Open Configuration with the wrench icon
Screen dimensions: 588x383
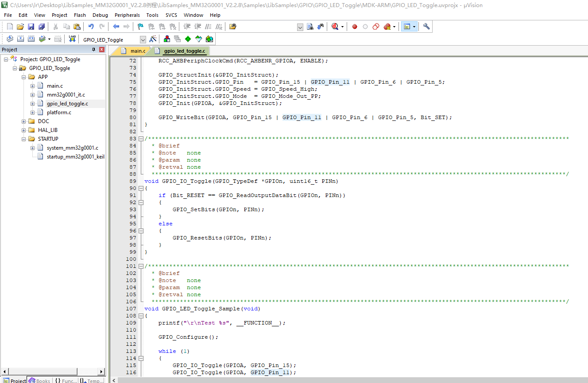(x=426, y=27)
